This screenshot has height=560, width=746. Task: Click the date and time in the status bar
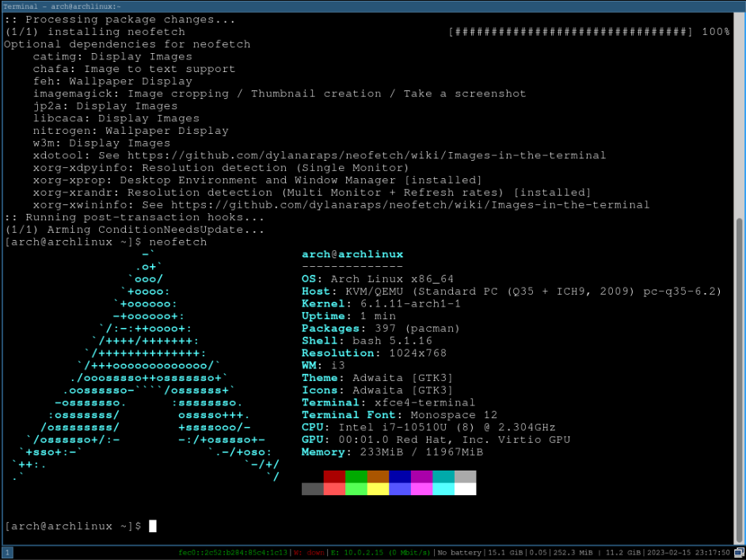coord(688,552)
